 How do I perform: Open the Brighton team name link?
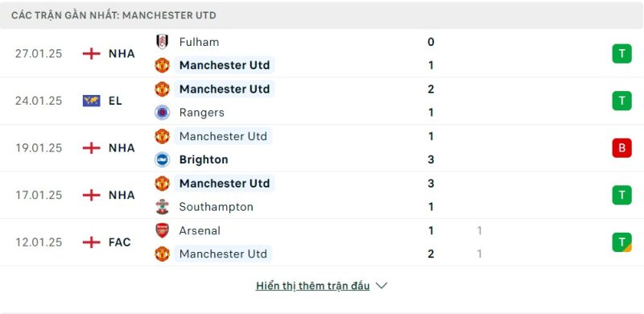tap(204, 159)
